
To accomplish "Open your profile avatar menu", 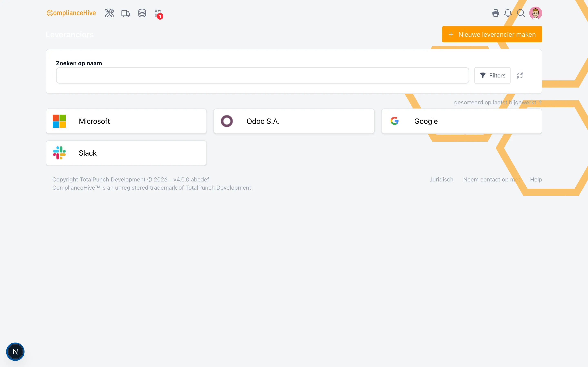I will click(536, 13).
